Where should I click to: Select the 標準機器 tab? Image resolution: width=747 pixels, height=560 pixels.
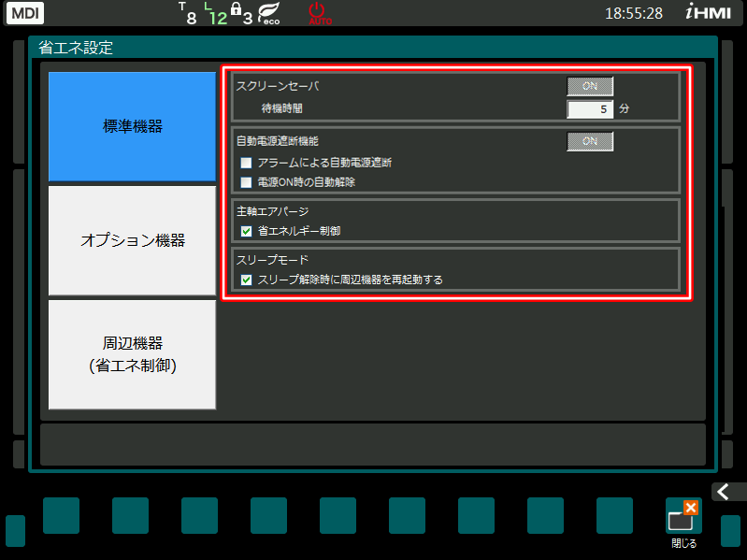[x=133, y=126]
